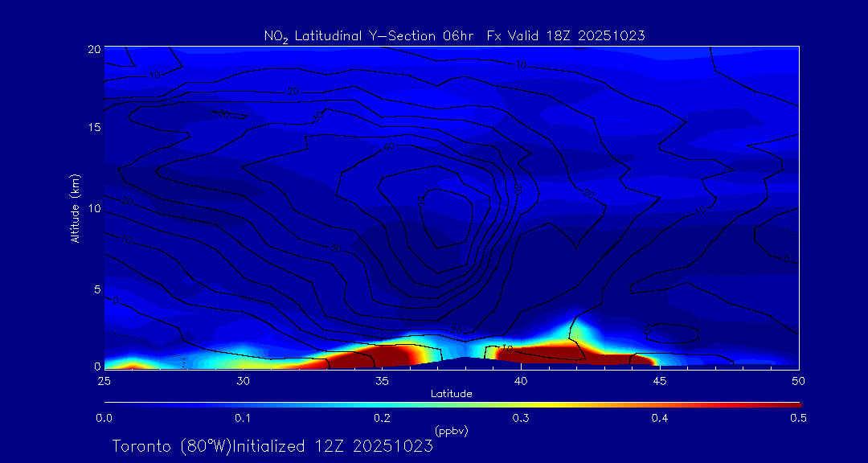Click the red NO2 hotspot near latitude 35
Screen dimensions: 868x463
378,357
